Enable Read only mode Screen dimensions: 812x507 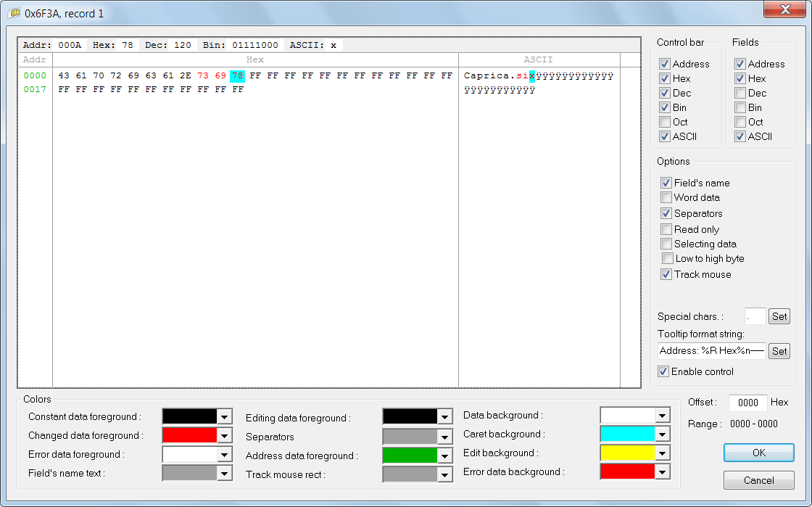[666, 229]
